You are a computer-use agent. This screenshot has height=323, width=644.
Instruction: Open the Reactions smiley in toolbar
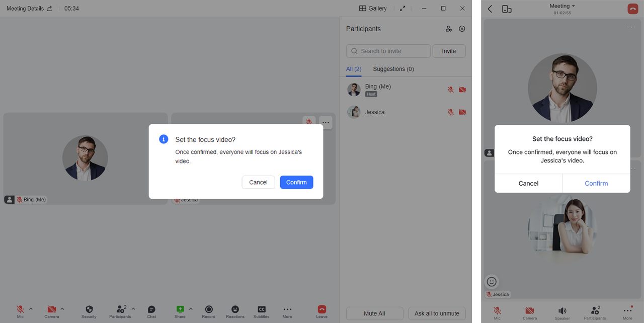235,309
